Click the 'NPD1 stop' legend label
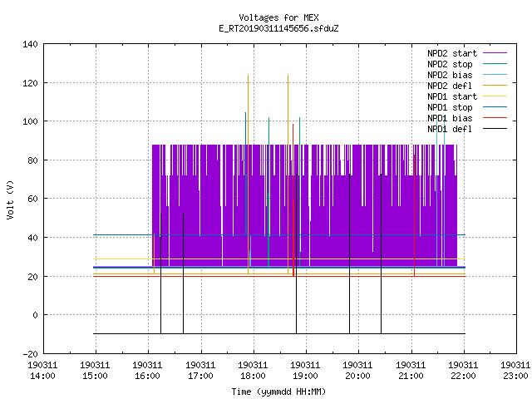The image size is (532, 399). (450, 107)
